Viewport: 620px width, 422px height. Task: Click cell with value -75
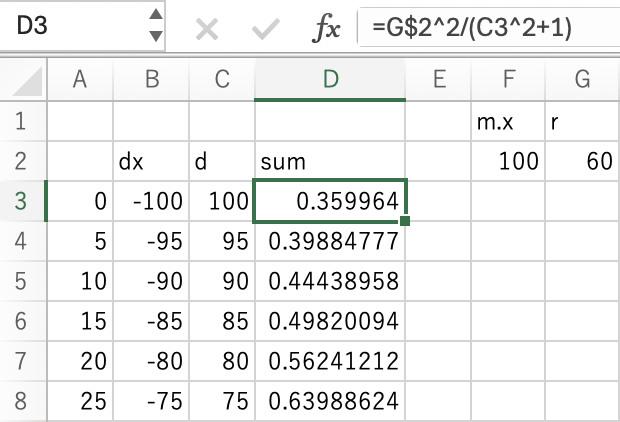(x=151, y=401)
